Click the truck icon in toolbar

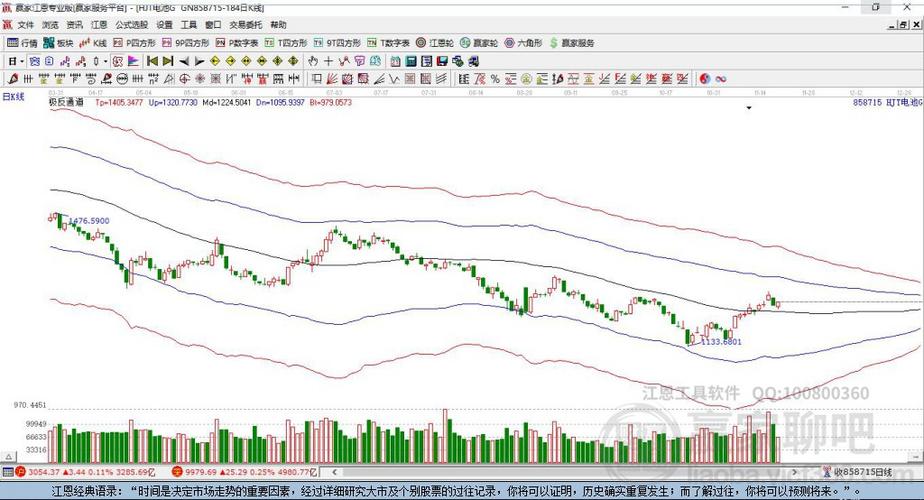pos(473,61)
